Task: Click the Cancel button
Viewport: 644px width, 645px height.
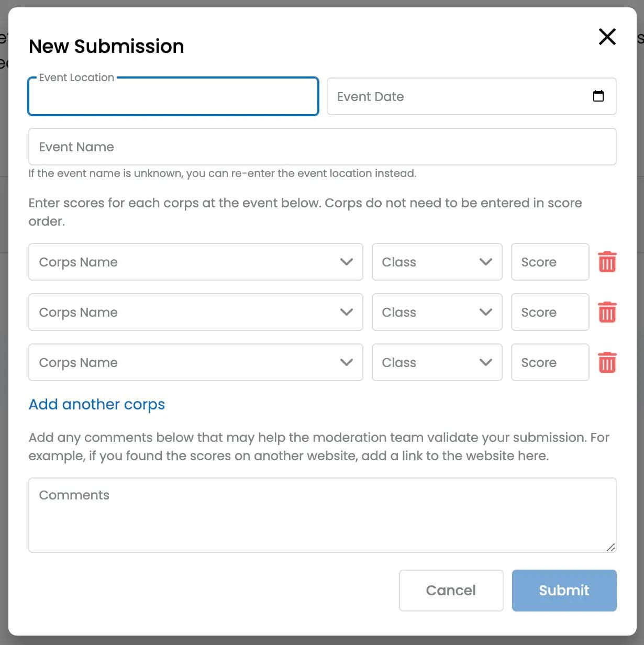Action: pyautogui.click(x=451, y=591)
